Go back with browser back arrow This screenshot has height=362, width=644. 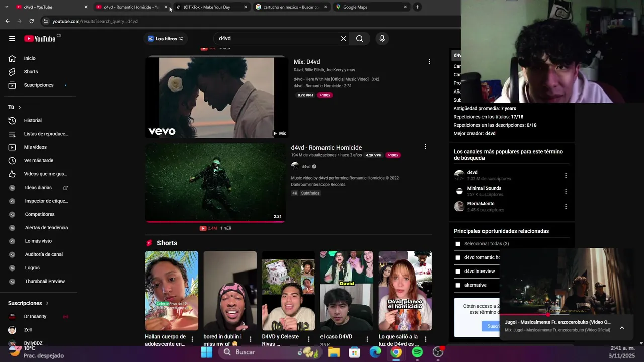point(7,21)
